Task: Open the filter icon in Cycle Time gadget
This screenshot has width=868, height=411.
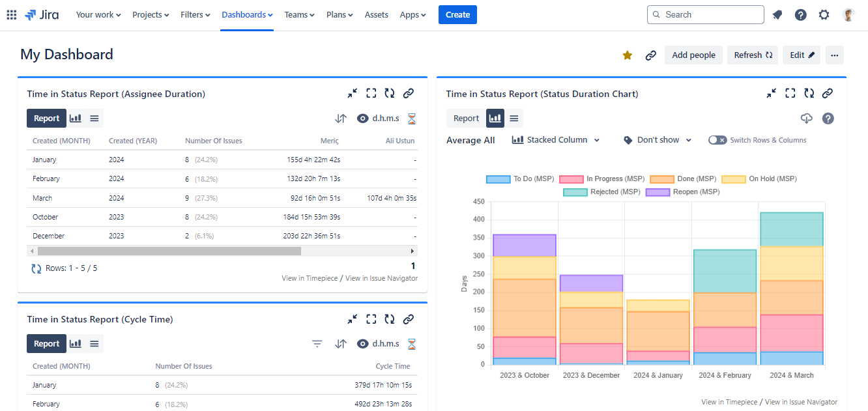Action: tap(317, 344)
